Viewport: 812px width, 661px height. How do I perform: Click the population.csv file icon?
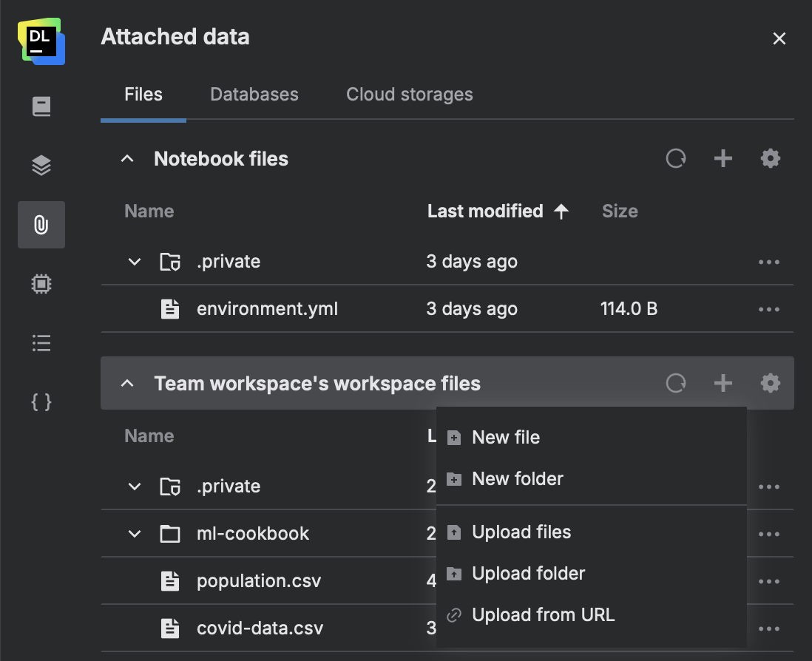click(170, 581)
